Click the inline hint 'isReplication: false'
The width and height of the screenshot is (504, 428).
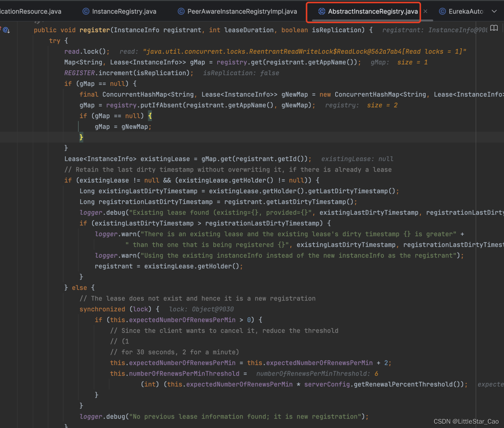pyautogui.click(x=241, y=73)
